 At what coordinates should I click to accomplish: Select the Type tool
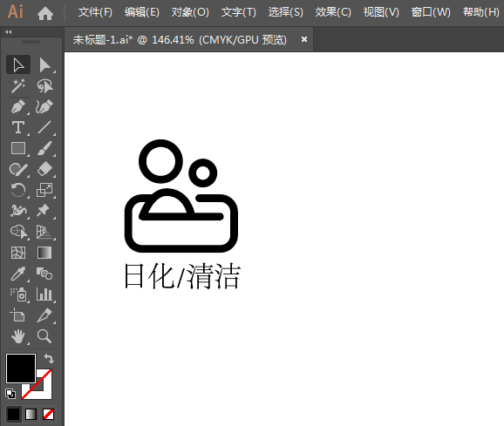(18, 127)
